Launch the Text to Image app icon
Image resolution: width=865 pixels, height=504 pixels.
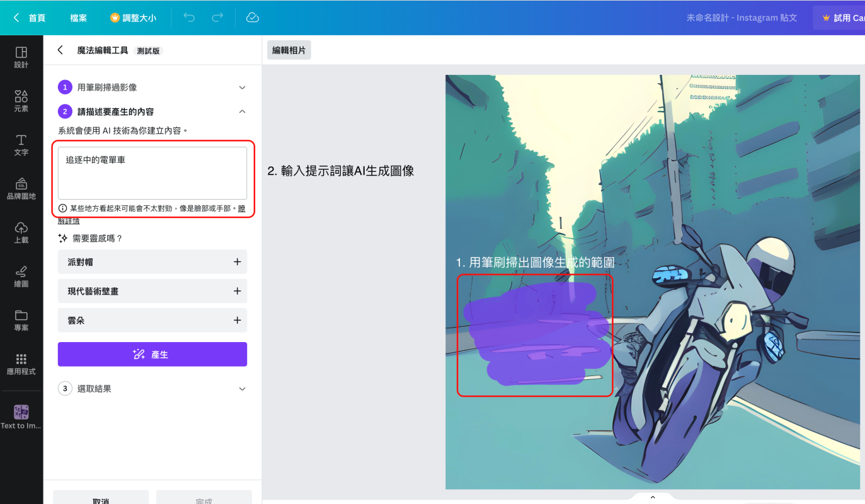click(21, 413)
